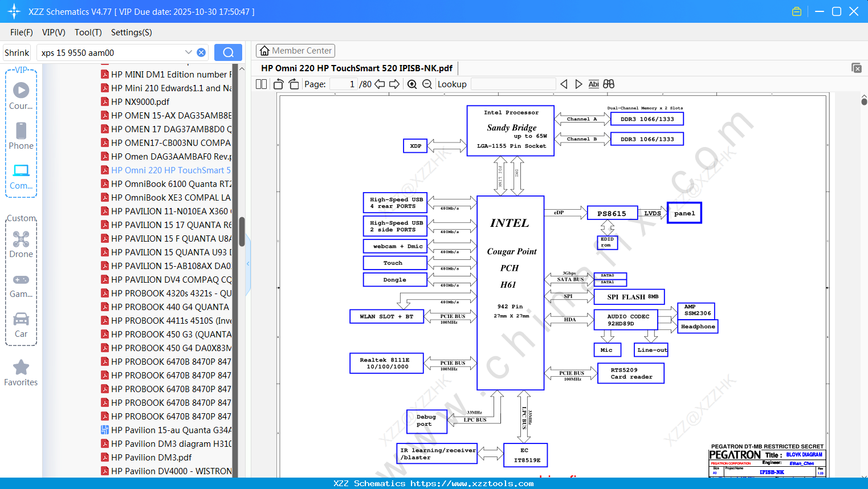Open HP OMEN 15-AX DAG35AMB8E file

click(x=166, y=116)
